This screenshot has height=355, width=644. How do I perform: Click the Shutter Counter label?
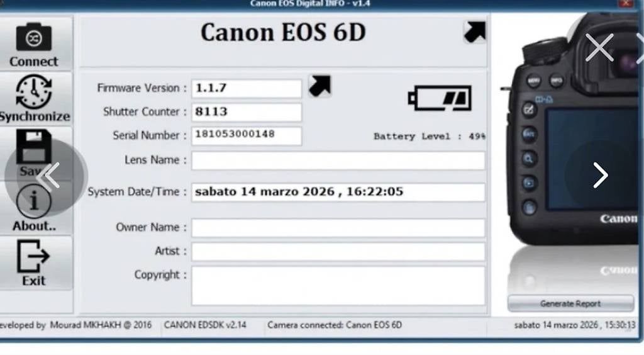(x=145, y=112)
